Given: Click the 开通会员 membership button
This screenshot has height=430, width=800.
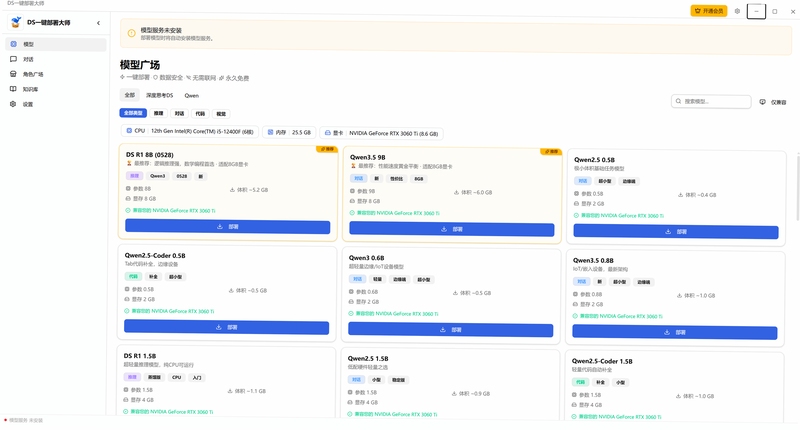Looking at the screenshot, I should click(x=709, y=11).
